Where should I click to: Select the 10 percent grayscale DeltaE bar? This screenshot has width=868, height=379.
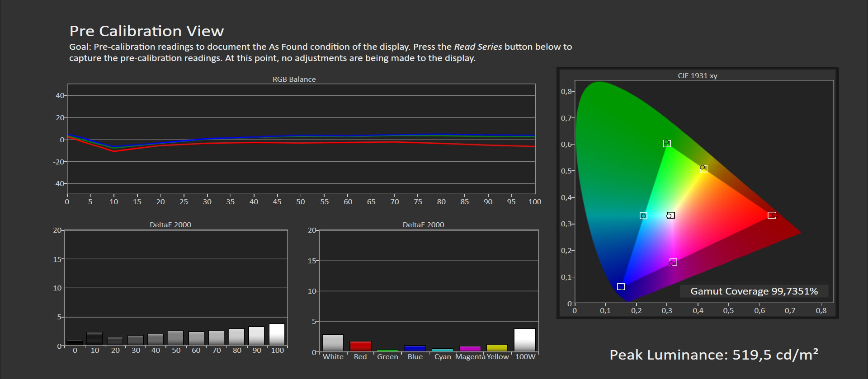94,339
